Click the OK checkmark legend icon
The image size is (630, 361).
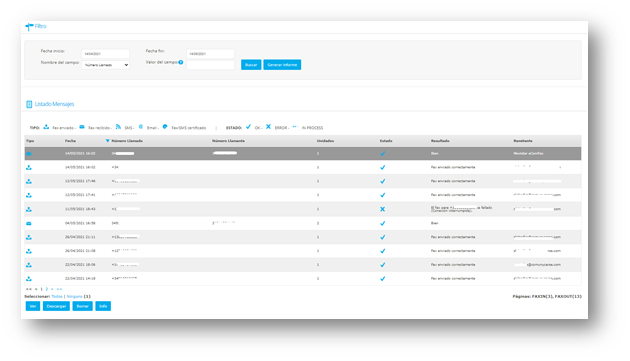click(248, 127)
